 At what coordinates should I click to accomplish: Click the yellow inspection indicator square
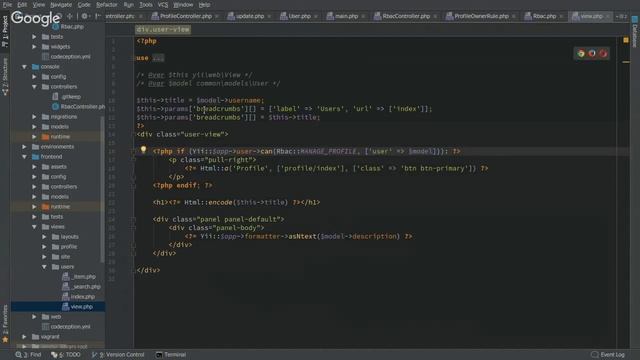pyautogui.click(x=626, y=40)
